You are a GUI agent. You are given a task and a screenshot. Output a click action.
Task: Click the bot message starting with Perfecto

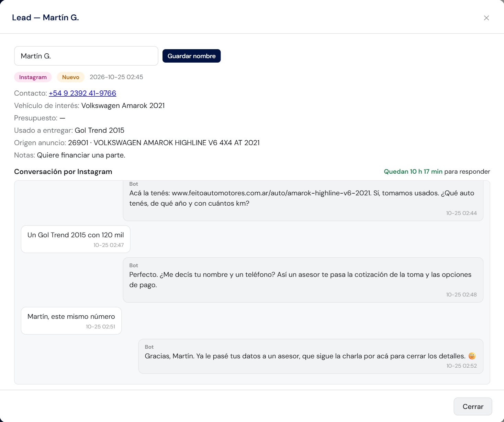tap(303, 280)
